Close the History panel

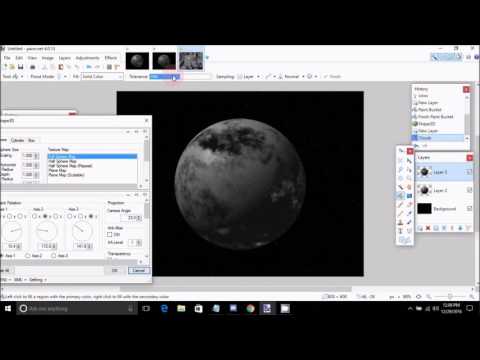pos(466,89)
